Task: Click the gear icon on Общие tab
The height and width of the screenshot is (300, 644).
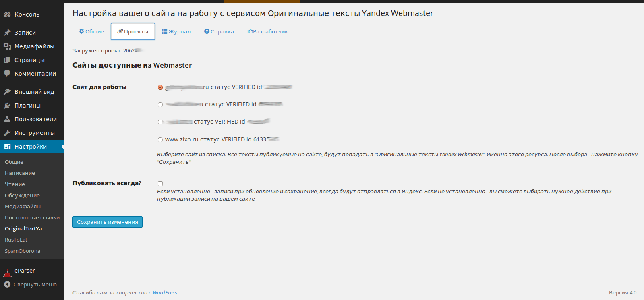Action: click(x=81, y=31)
